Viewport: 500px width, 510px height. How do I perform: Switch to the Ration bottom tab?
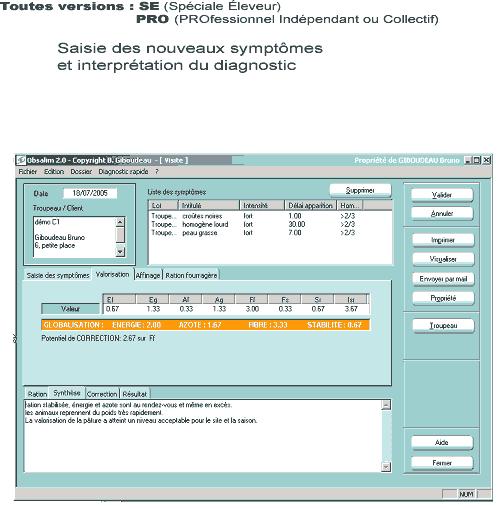[37, 394]
